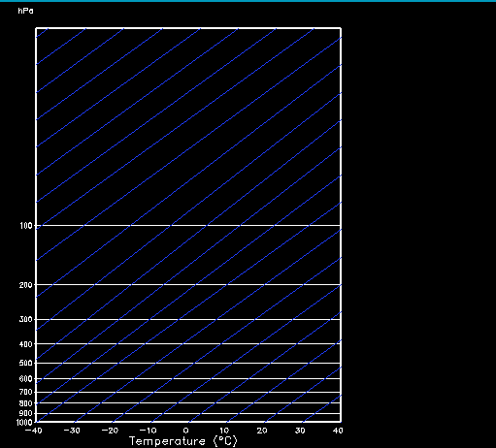
Task: Click the 100 hPa pressure label
Action: (26, 226)
